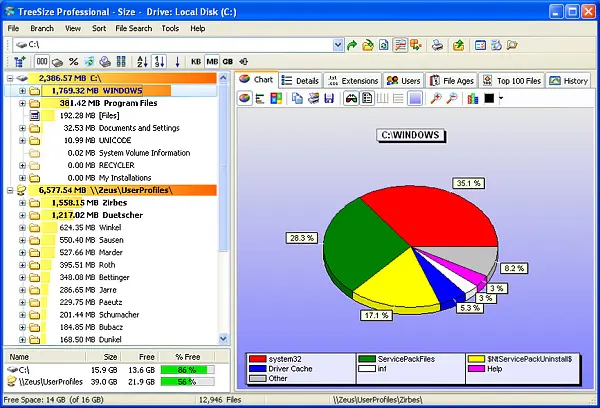The image size is (600, 408).
Task: Open the drive path dropdown
Action: (x=336, y=45)
